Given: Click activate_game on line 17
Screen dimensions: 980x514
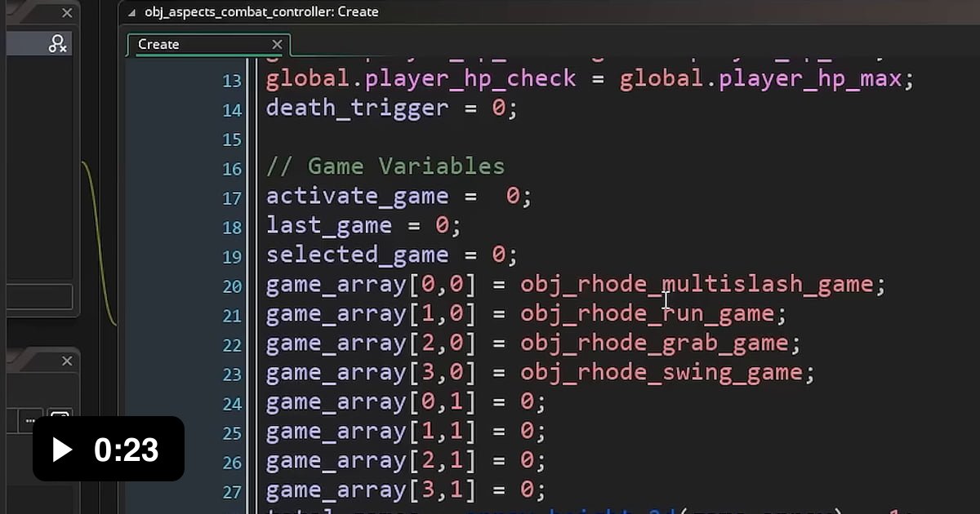Looking at the screenshot, I should click(x=357, y=196).
